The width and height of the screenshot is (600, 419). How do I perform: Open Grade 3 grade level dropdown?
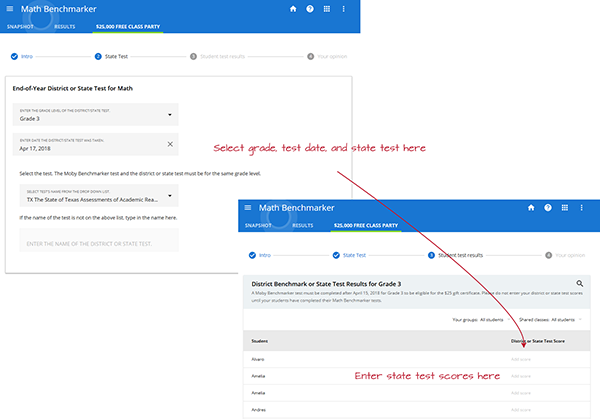tap(95, 114)
